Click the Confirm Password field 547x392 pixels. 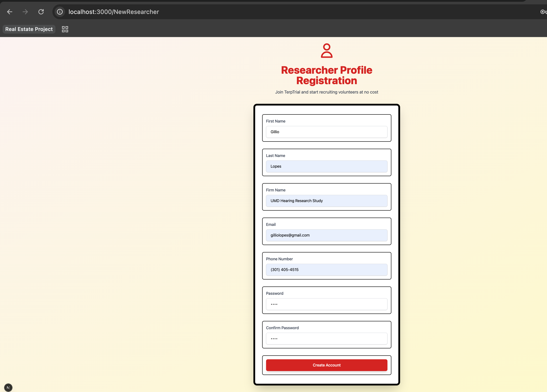tap(327, 339)
